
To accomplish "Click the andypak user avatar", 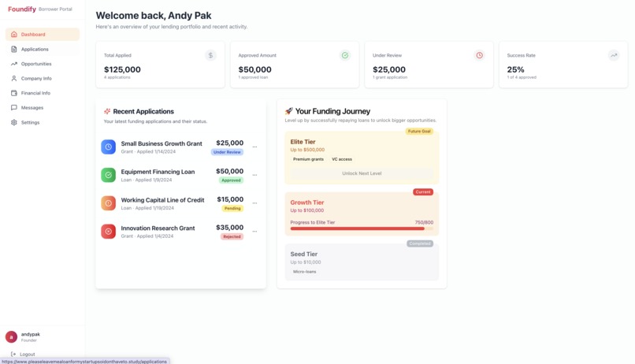I will [11, 336].
